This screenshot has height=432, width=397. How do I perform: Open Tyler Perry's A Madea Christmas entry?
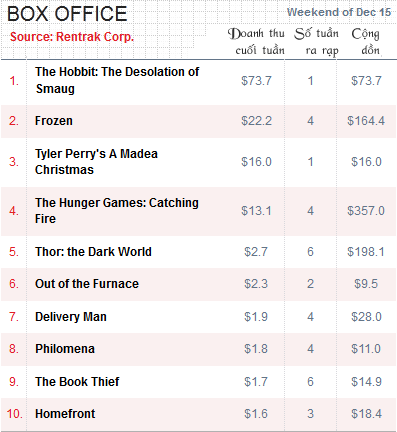(96, 162)
